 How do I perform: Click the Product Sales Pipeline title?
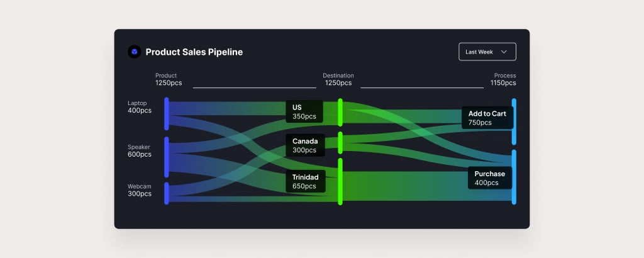194,52
